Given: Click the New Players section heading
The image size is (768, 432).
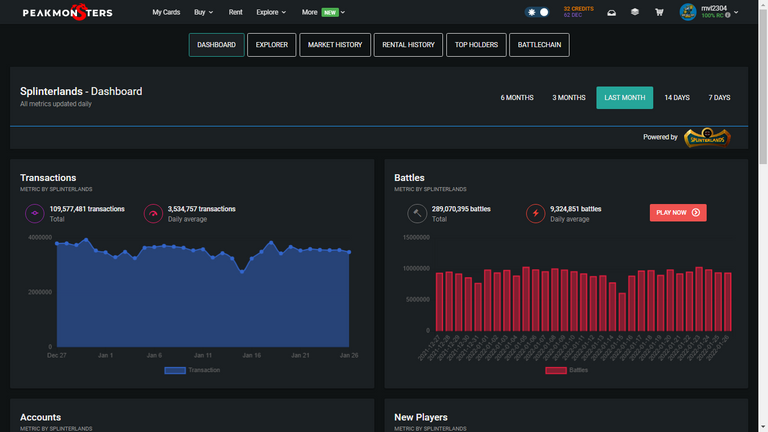Looking at the screenshot, I should pyautogui.click(x=421, y=417).
